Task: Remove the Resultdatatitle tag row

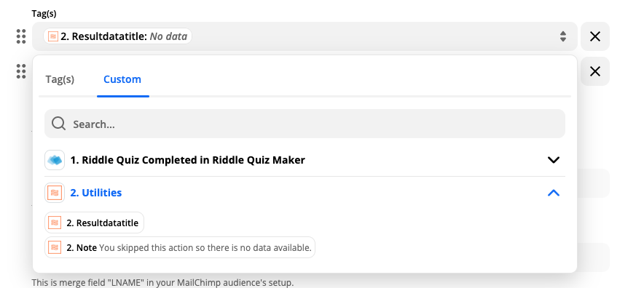Action: coord(595,36)
